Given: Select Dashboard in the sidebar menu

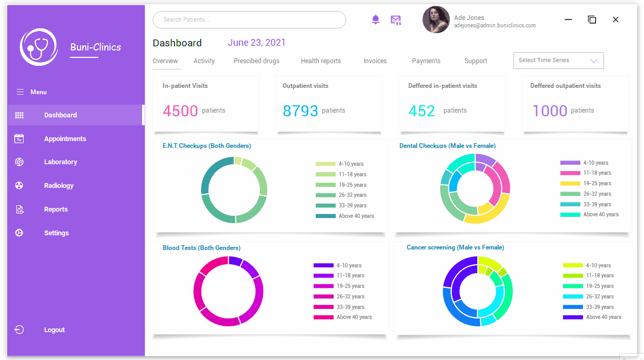Looking at the screenshot, I should (76, 115).
